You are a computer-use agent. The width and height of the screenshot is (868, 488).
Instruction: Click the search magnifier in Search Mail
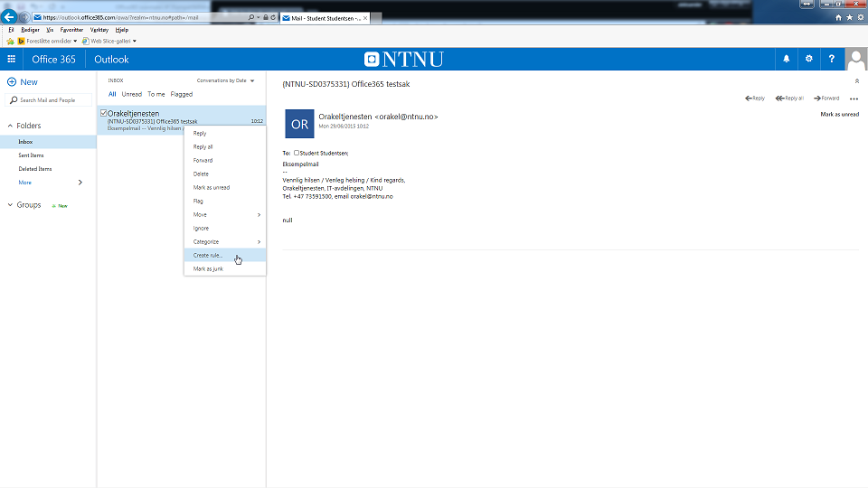(x=14, y=100)
